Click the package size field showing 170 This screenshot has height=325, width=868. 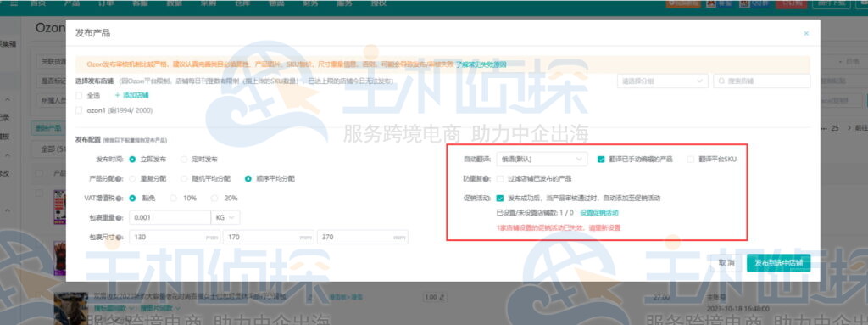pos(269,238)
